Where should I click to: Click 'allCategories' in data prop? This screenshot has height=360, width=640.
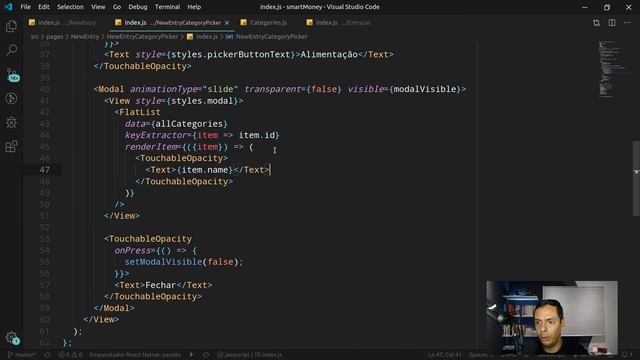pos(189,124)
